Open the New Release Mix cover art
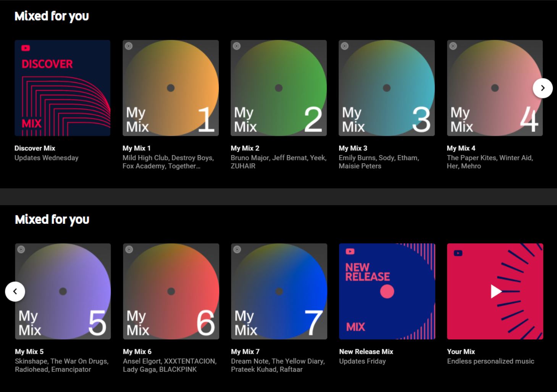Image resolution: width=557 pixels, height=392 pixels. coord(387,291)
